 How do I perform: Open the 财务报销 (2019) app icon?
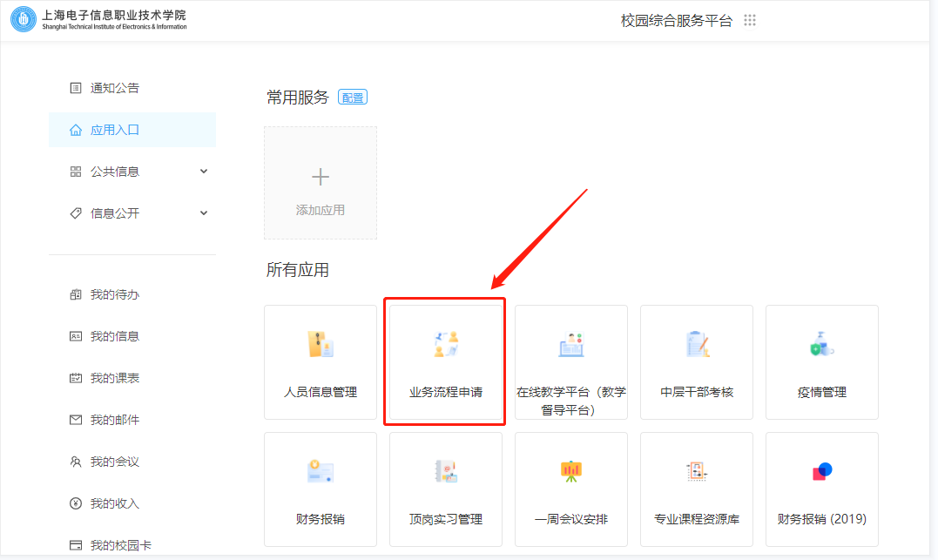pos(821,472)
